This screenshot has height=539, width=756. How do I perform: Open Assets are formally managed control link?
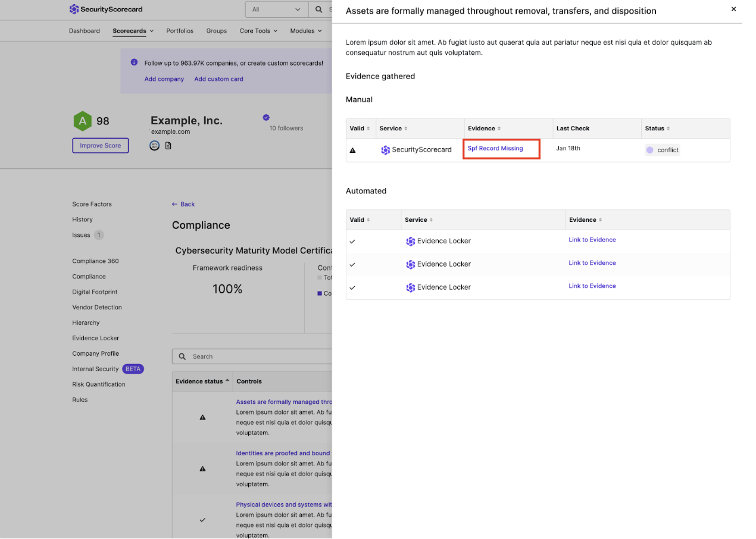(x=284, y=402)
